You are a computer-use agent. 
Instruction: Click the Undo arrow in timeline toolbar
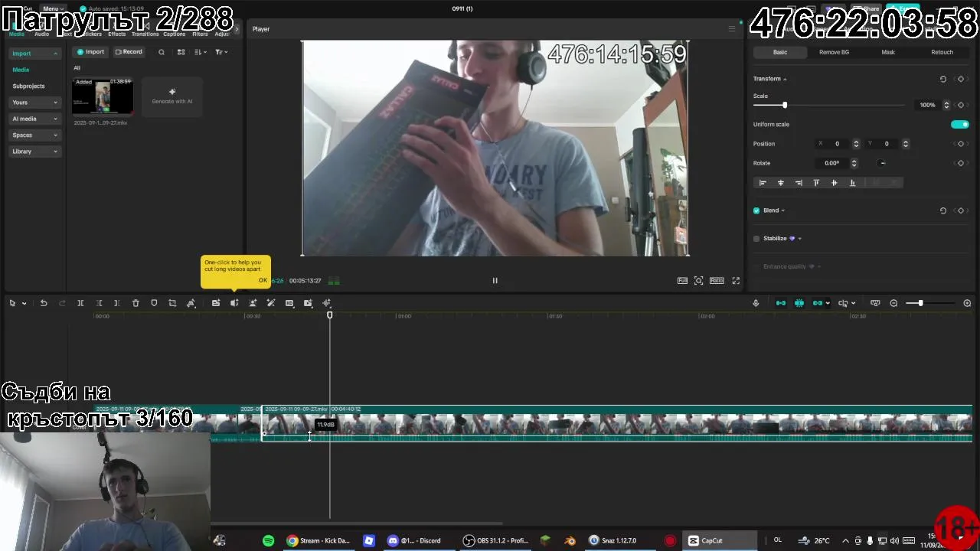pos(44,303)
